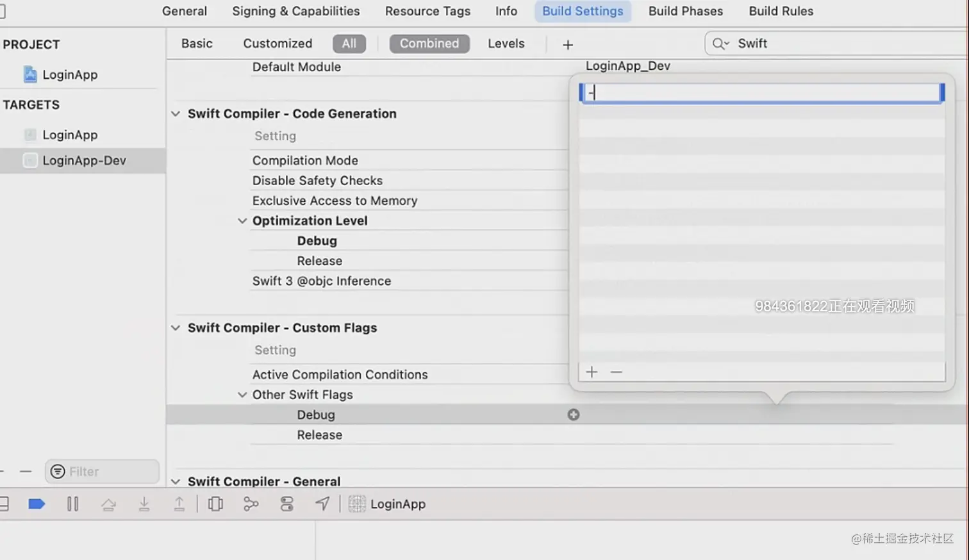This screenshot has height=560, width=969.
Task: Click the Add Build Setting plus button
Action: tap(568, 44)
